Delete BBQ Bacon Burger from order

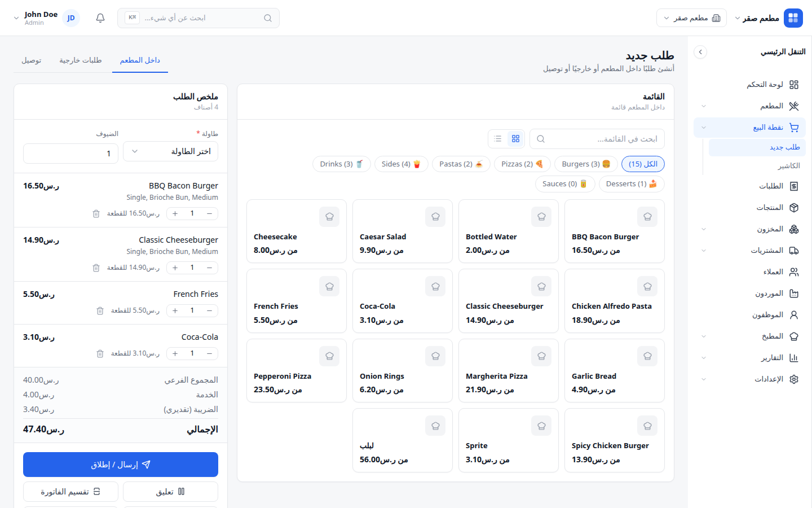click(x=96, y=214)
